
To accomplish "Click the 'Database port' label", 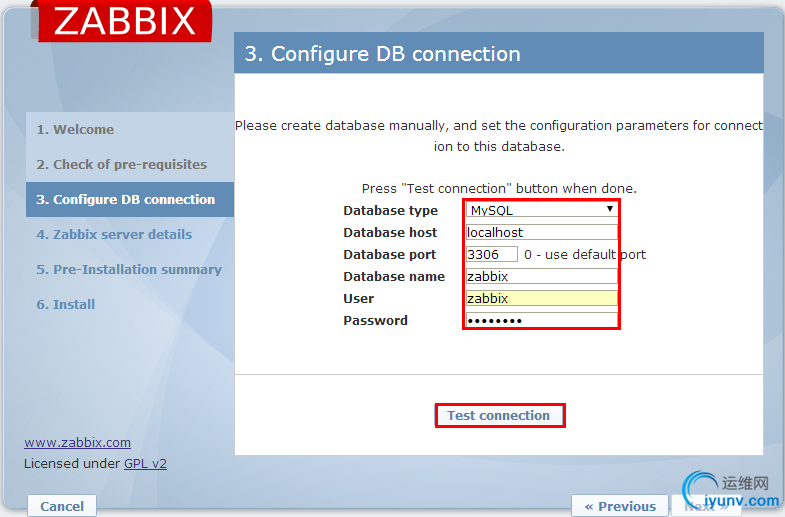I will point(389,254).
